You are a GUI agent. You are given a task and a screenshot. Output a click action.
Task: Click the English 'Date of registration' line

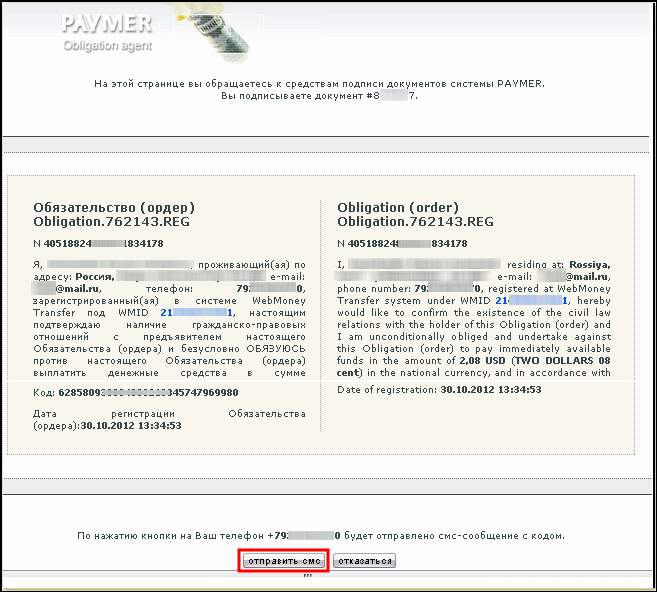[x=439, y=390]
